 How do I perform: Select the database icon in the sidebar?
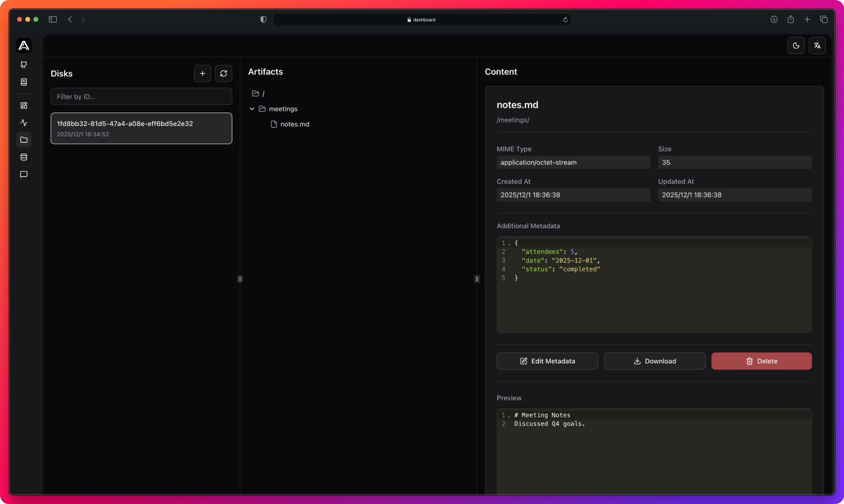click(x=24, y=157)
